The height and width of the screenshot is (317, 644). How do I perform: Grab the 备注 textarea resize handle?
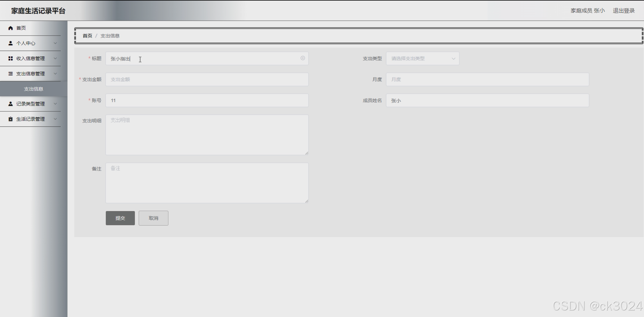click(306, 201)
